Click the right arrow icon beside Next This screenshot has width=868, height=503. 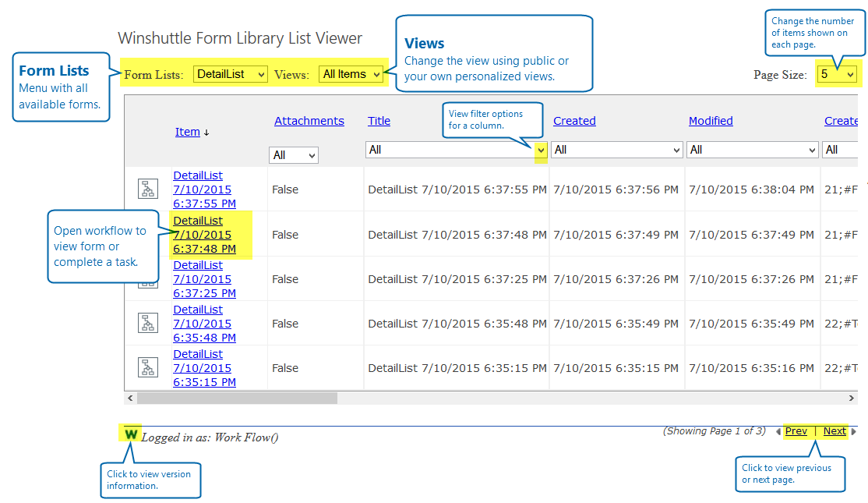pos(854,431)
